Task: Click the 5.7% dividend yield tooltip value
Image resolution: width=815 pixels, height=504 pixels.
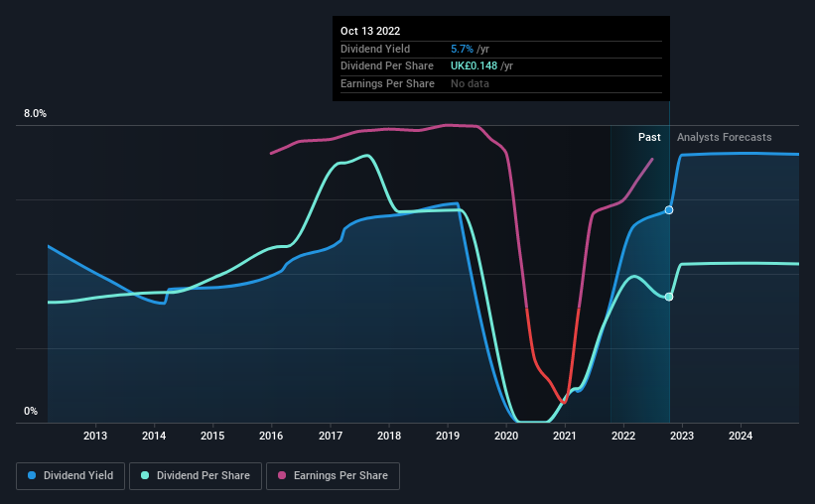Action: (x=462, y=49)
